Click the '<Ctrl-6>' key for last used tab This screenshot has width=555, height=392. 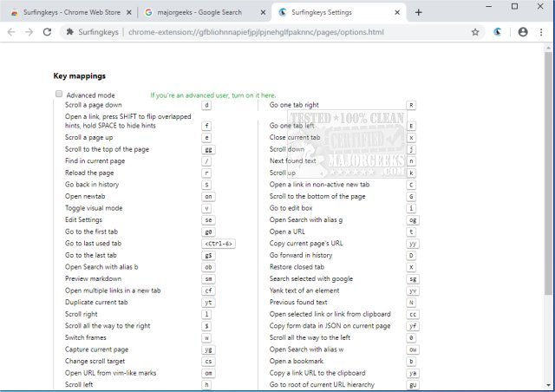(218, 244)
